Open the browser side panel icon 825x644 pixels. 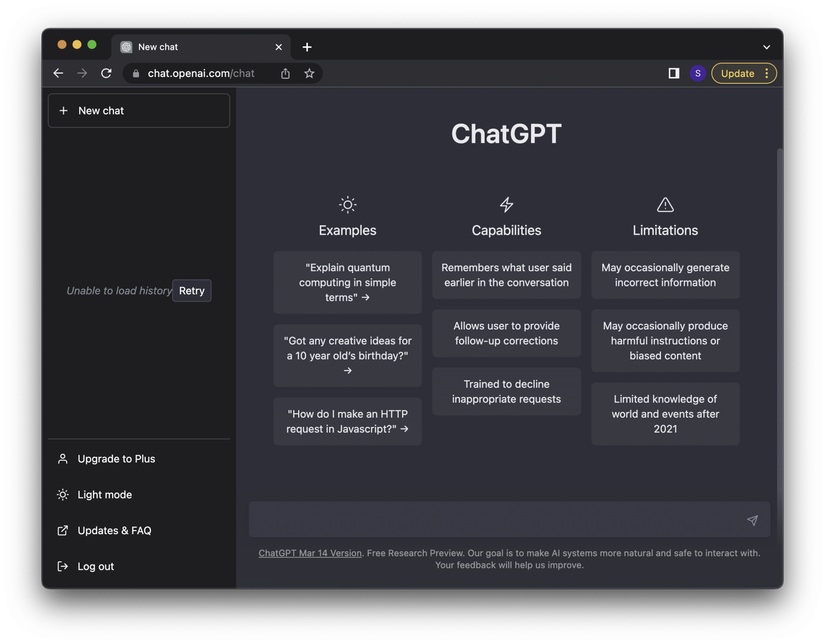pos(674,73)
